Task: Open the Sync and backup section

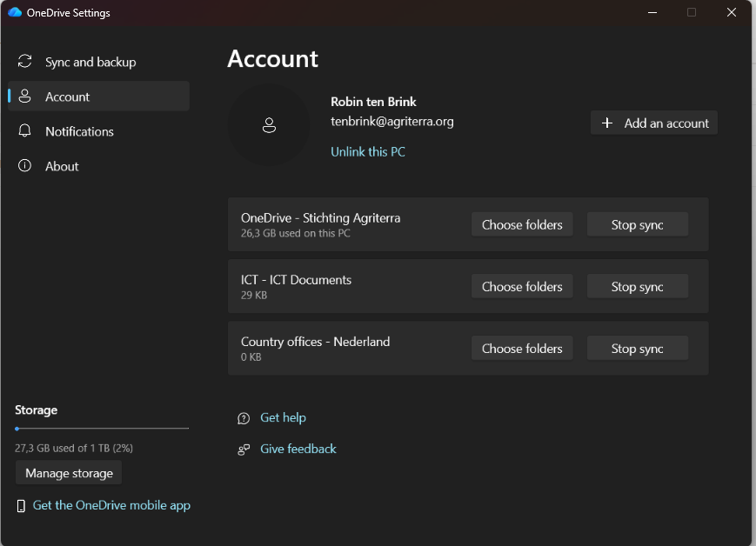Action: click(x=98, y=62)
